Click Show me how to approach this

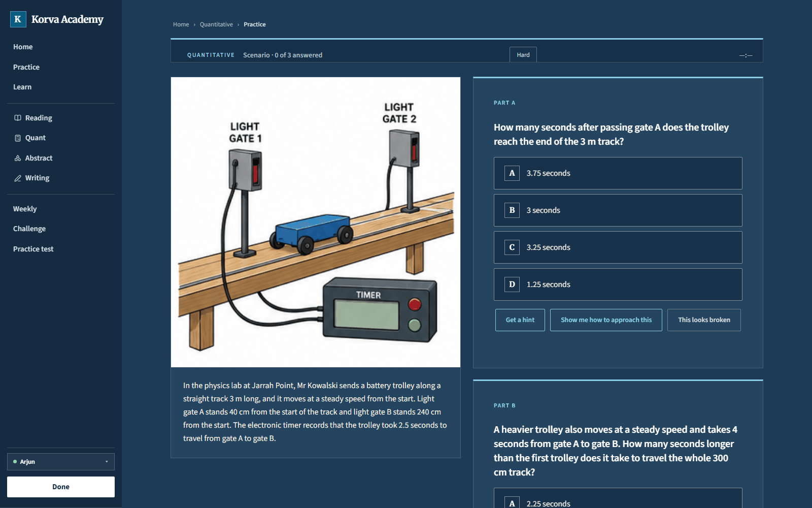click(x=606, y=320)
